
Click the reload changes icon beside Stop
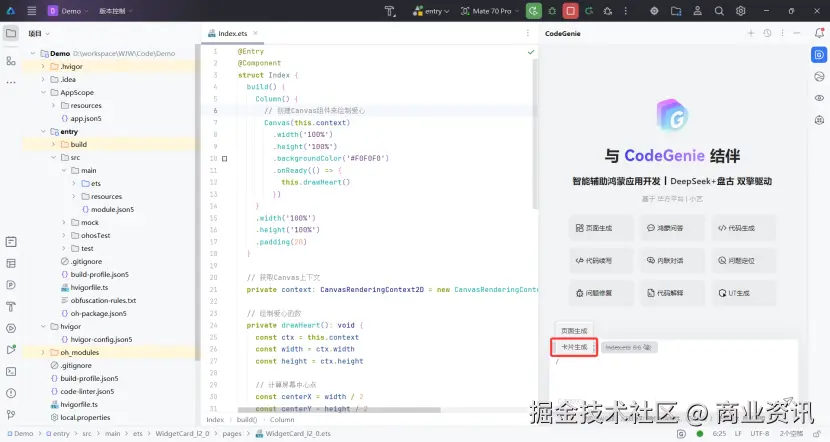click(589, 11)
